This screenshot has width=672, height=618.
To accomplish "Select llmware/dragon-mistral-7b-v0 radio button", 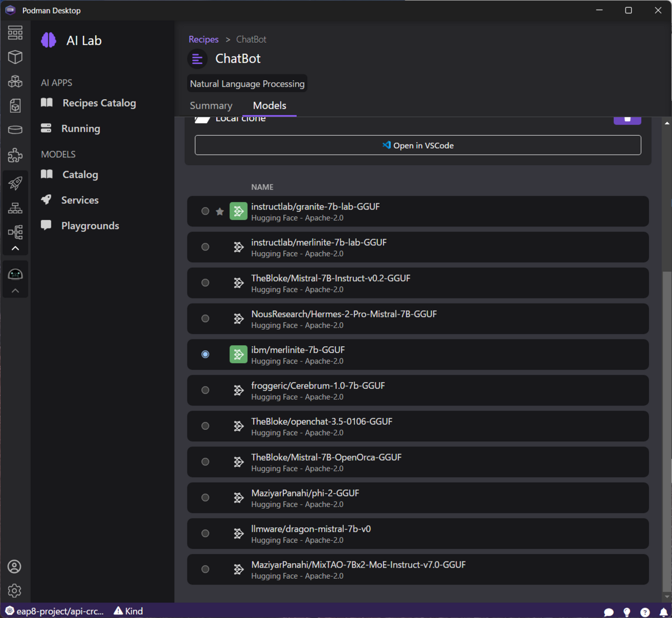I will click(x=206, y=533).
